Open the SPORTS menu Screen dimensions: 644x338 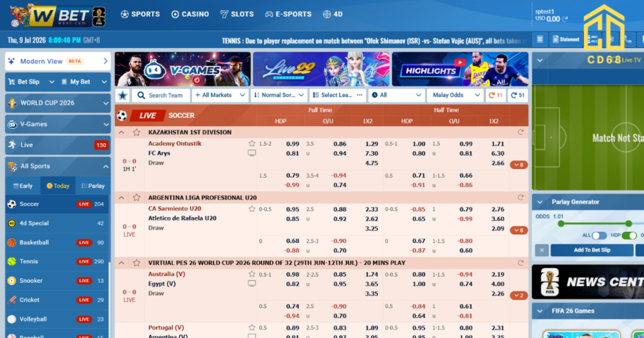click(140, 14)
